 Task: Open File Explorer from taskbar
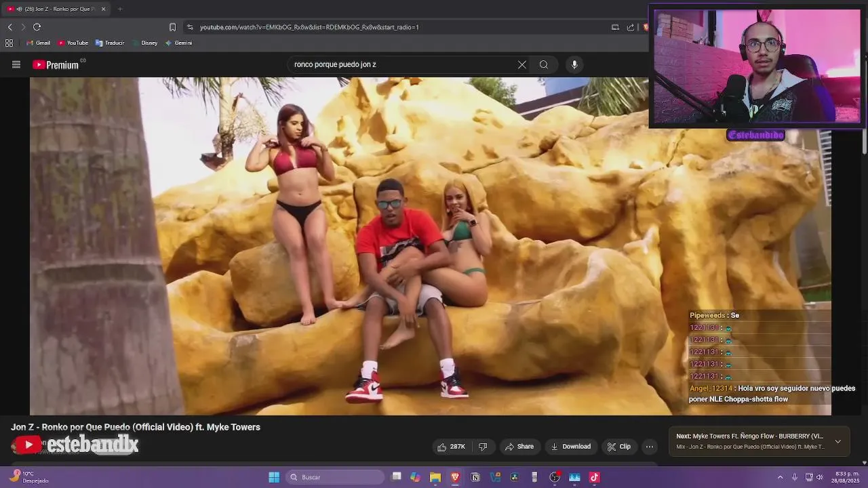tap(435, 477)
